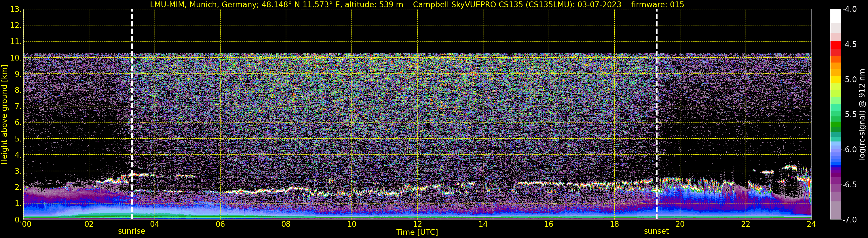Image resolution: width=868 pixels, height=238 pixels.
Task: Click the x-axis tick label '00'
Action: pyautogui.click(x=26, y=224)
